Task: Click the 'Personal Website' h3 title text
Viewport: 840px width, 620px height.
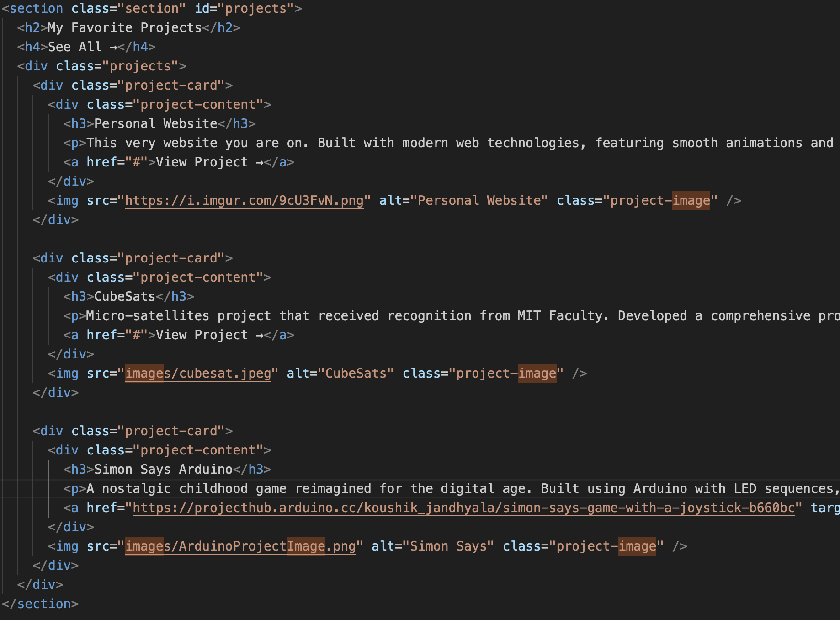Action: (156, 124)
